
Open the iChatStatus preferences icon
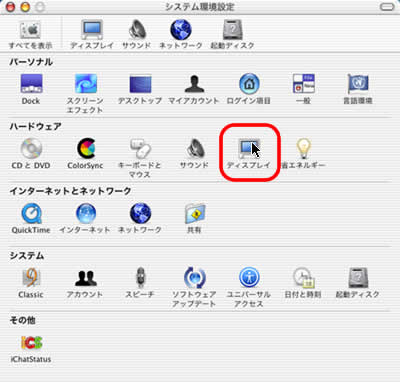31,342
